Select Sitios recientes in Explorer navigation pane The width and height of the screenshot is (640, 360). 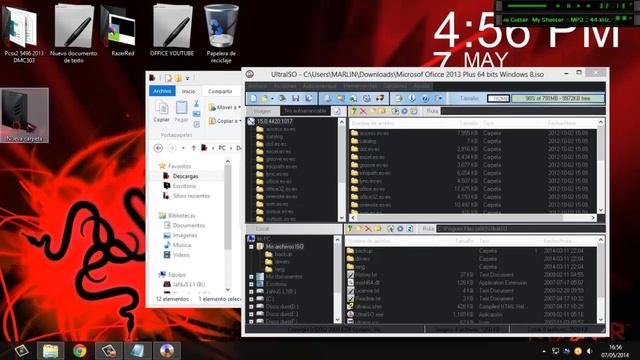pyautogui.click(x=186, y=196)
